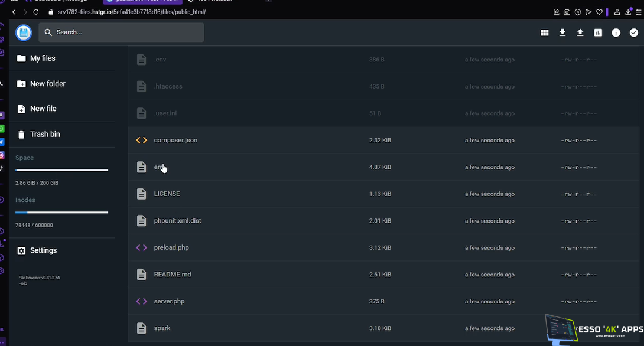The image size is (644, 346).
Task: Reload the page with the browser refresh button
Action: [35, 12]
